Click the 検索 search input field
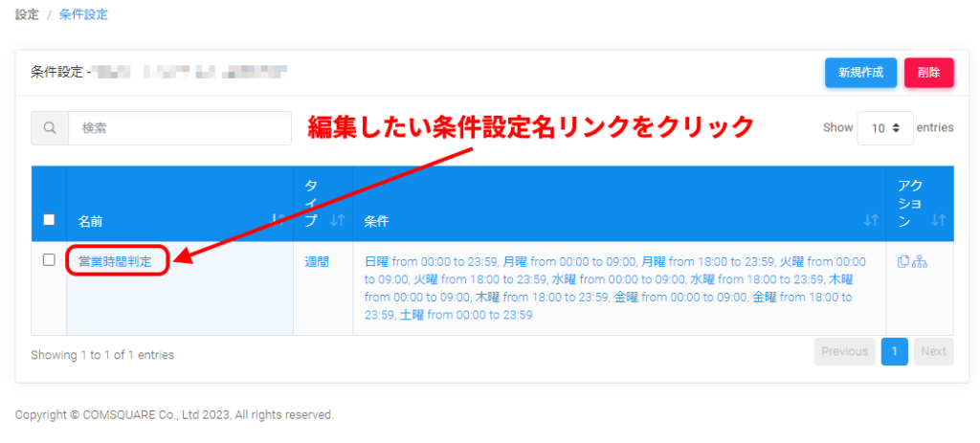 click(x=179, y=128)
